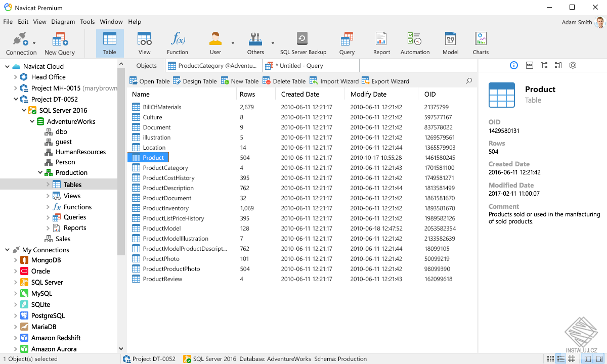The image size is (607, 364).
Task: Expand the MongoDB connection node
Action: [x=16, y=260]
